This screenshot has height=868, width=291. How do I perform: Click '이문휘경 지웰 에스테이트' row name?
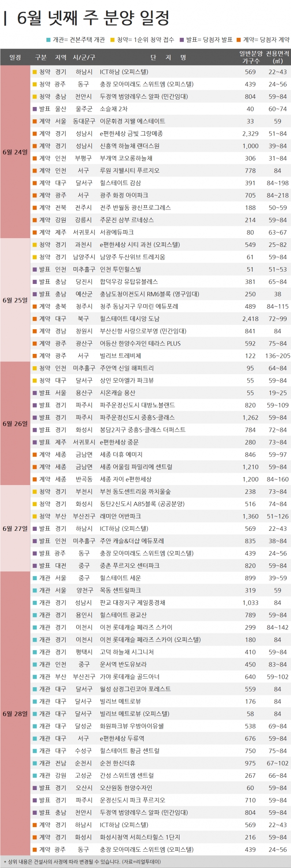click(x=133, y=121)
